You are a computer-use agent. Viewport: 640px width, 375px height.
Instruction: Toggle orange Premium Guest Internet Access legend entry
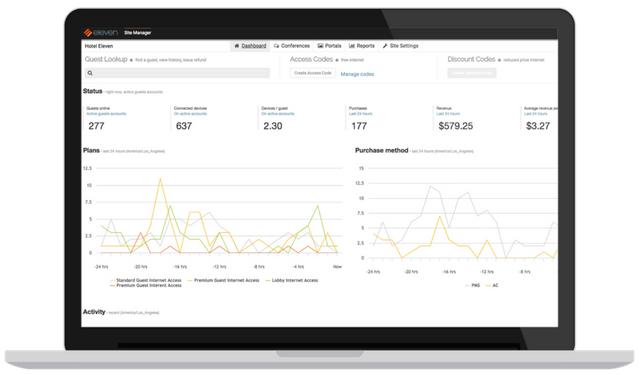tap(146, 286)
